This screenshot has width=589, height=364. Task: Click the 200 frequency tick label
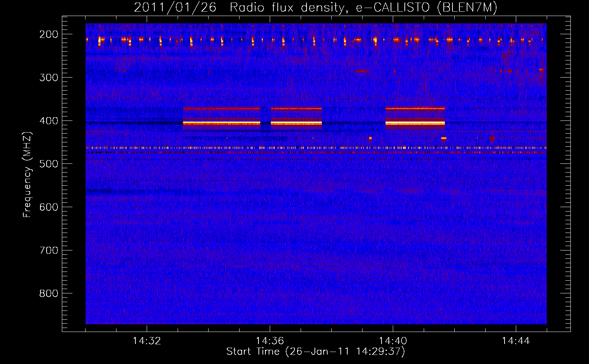click(x=48, y=34)
